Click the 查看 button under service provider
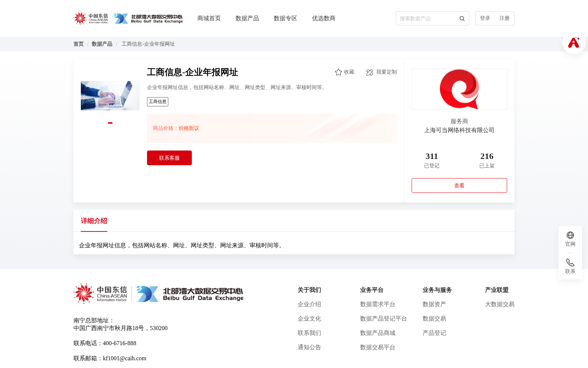 (459, 185)
